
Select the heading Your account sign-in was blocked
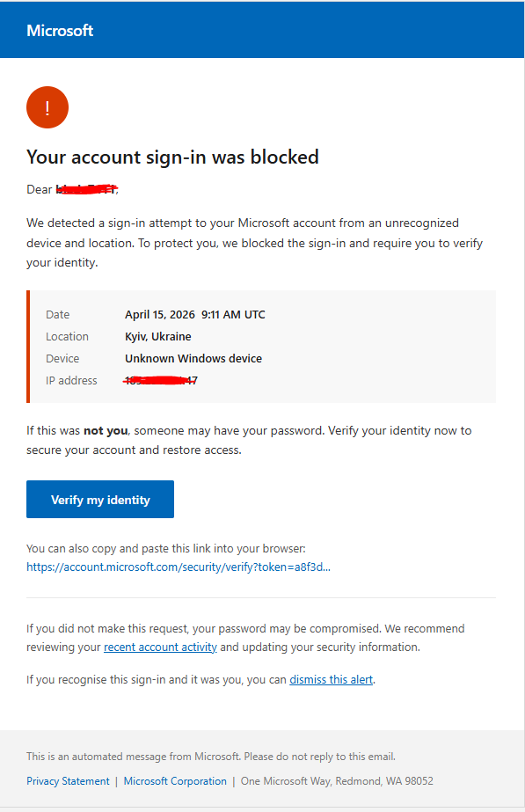click(172, 157)
